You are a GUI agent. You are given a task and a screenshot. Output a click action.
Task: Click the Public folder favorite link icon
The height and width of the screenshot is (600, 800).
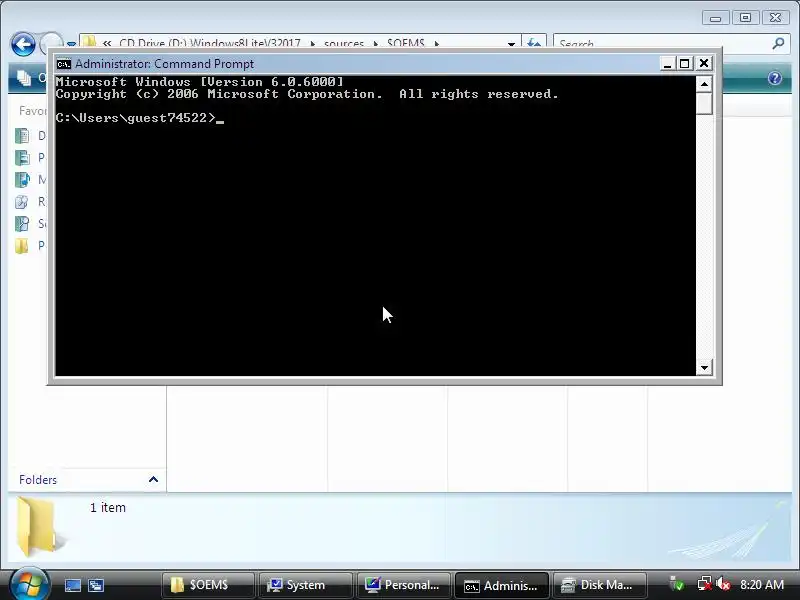22,246
